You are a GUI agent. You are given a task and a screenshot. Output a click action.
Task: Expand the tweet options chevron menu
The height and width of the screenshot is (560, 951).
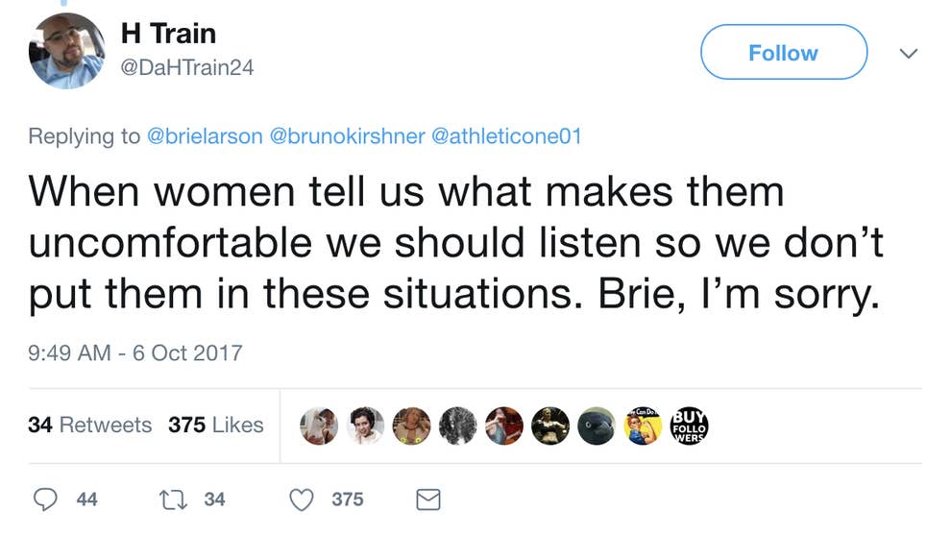click(908, 53)
